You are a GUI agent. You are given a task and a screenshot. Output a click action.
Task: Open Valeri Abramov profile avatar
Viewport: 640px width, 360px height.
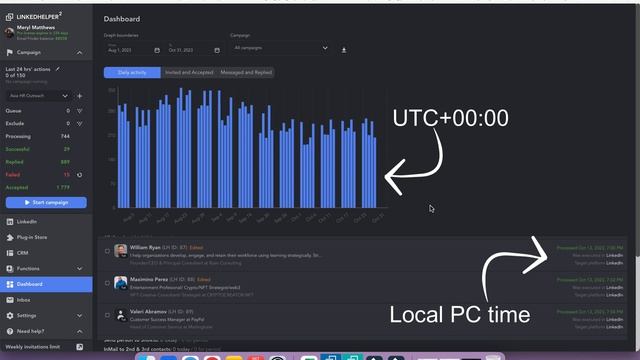[121, 315]
